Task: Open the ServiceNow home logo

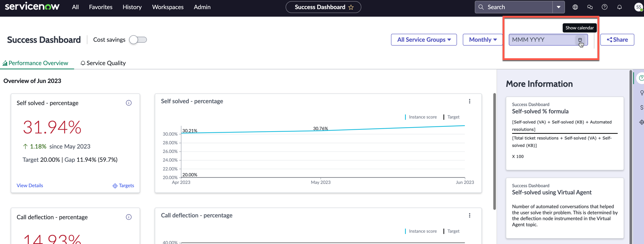Action: [x=32, y=7]
